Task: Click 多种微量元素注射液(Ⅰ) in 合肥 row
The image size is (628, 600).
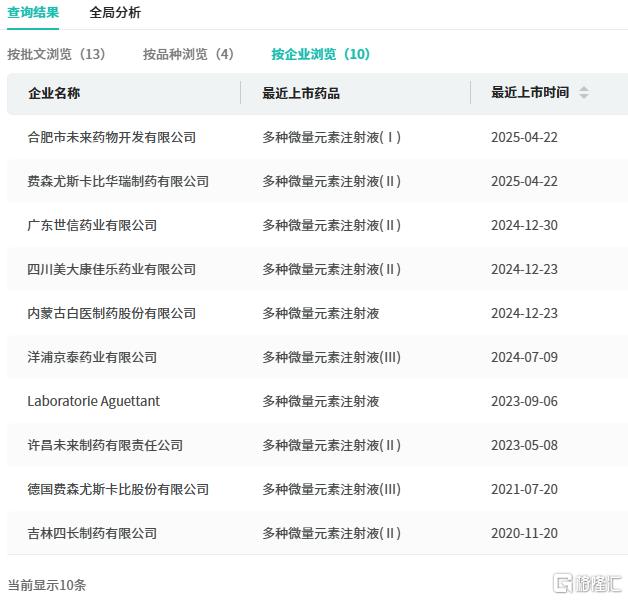Action: click(332, 137)
